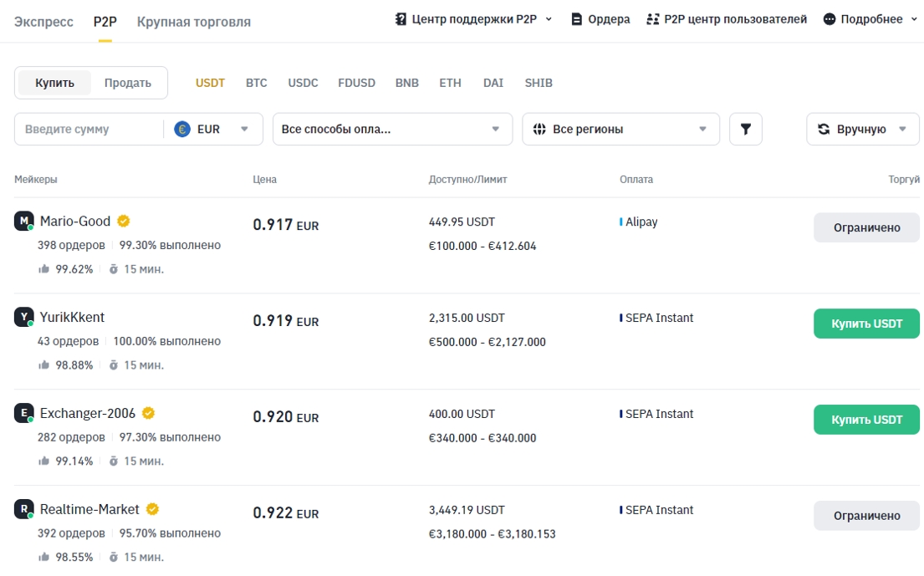Click the Доступно/Лимит column header

point(468,179)
